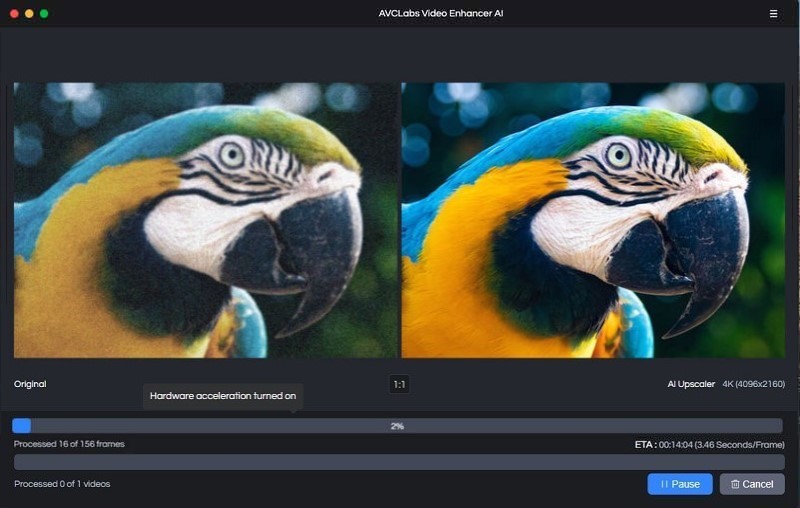Select the AI Upscaler enhanced preview image
800x508 pixels.
[593, 220]
